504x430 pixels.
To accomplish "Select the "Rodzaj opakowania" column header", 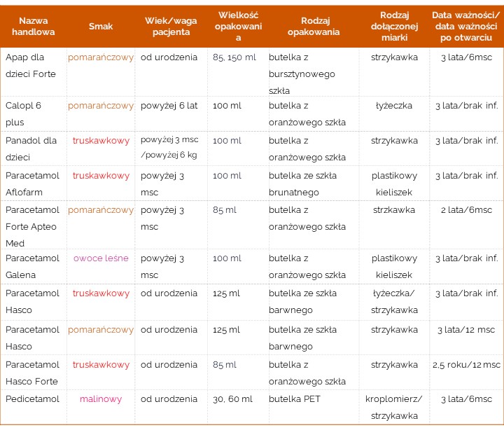I will coord(313,27).
